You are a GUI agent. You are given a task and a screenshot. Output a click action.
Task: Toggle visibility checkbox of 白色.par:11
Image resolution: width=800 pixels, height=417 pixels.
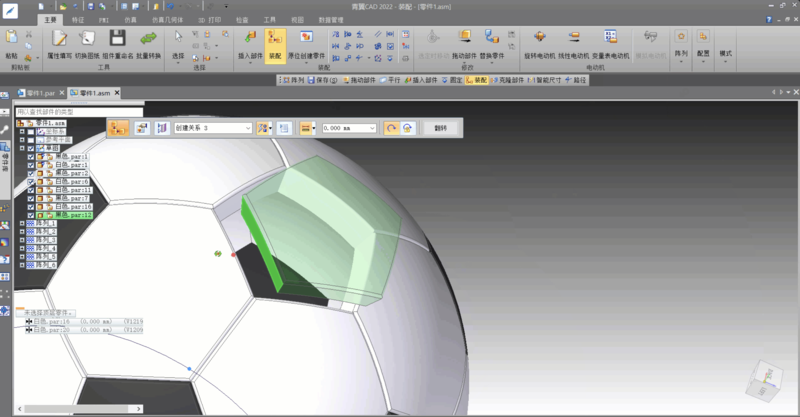(x=31, y=190)
